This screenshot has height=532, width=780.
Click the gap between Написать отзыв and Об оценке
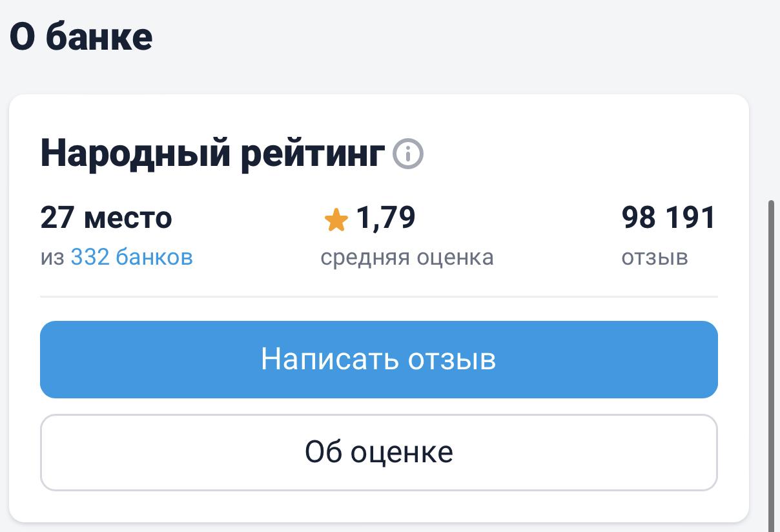379,406
